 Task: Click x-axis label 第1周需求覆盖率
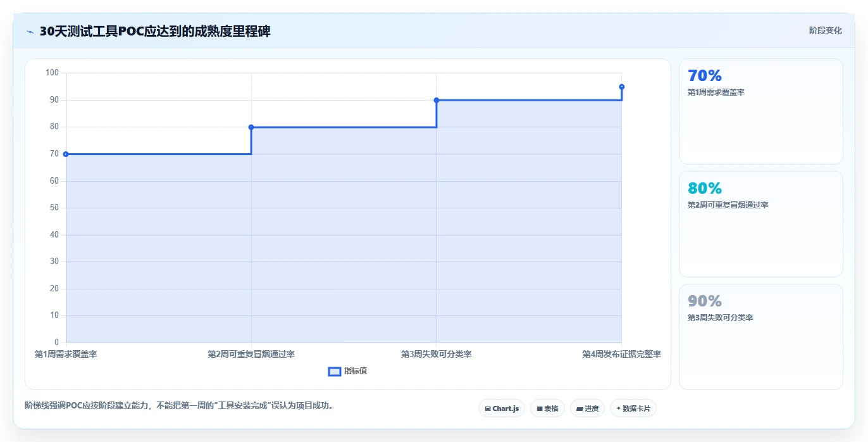(66, 354)
